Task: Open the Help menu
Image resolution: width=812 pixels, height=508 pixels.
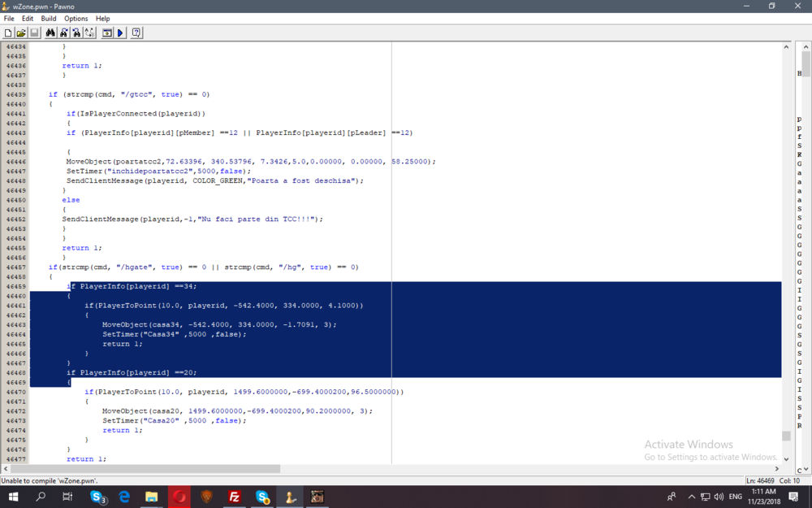Action: click(102, 18)
